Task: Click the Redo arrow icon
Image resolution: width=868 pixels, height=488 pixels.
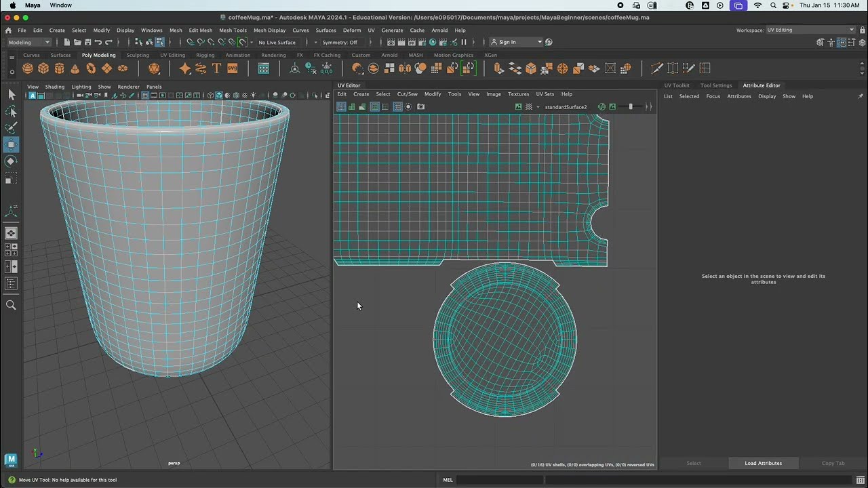Action: pos(108,42)
